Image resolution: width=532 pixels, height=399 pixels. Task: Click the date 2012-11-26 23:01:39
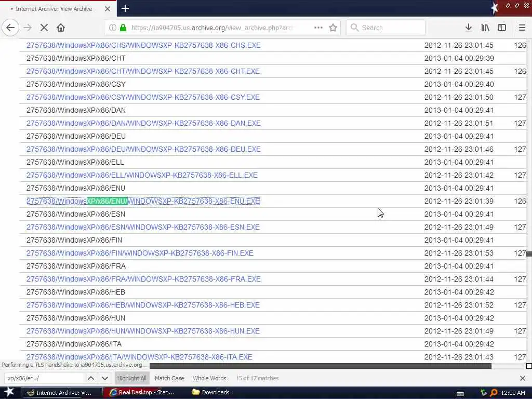click(x=459, y=201)
